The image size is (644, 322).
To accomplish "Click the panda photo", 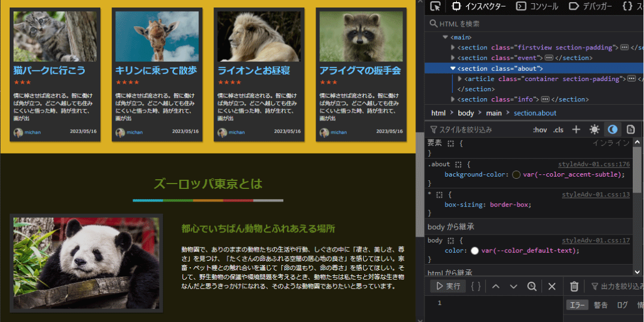I will click(86, 263).
